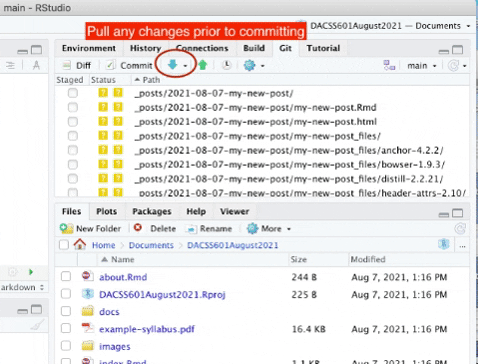478x364 pixels.
Task: Open the Help tab
Action: (x=196, y=211)
